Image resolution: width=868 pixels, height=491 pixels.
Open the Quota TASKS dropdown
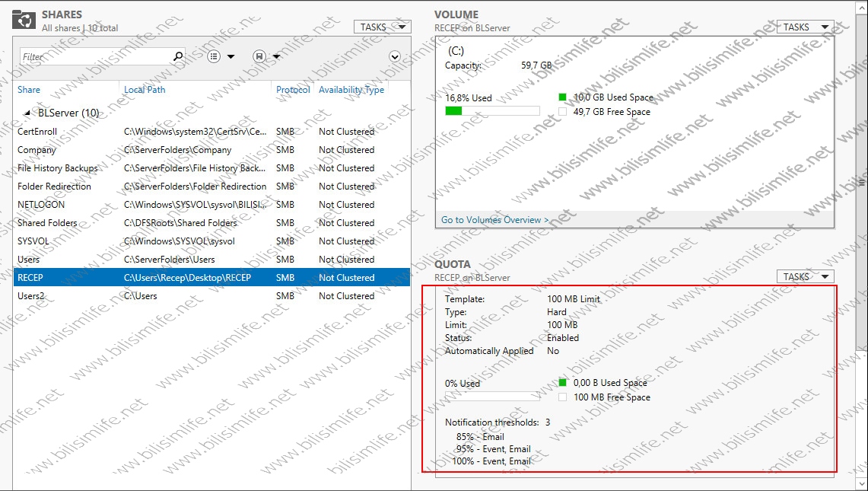(806, 276)
